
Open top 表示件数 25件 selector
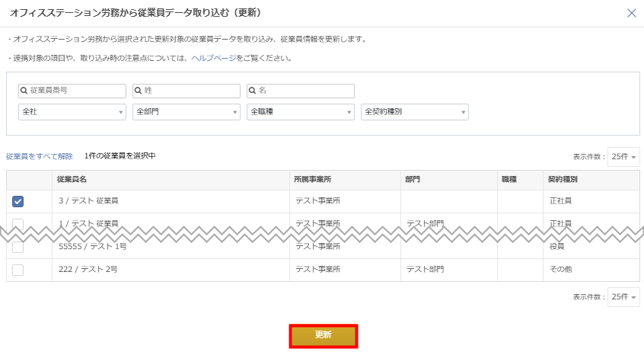pyautogui.click(x=623, y=157)
